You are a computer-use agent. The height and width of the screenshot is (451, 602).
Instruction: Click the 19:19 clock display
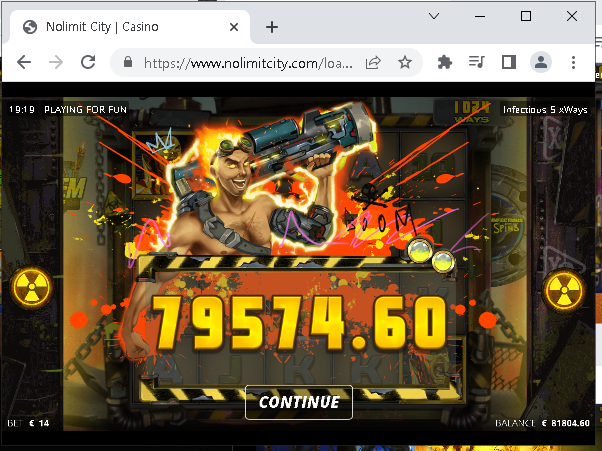[22, 110]
